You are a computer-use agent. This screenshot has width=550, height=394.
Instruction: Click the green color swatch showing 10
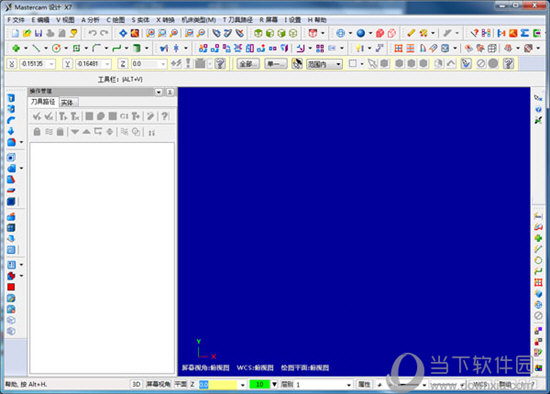pyautogui.click(x=260, y=385)
